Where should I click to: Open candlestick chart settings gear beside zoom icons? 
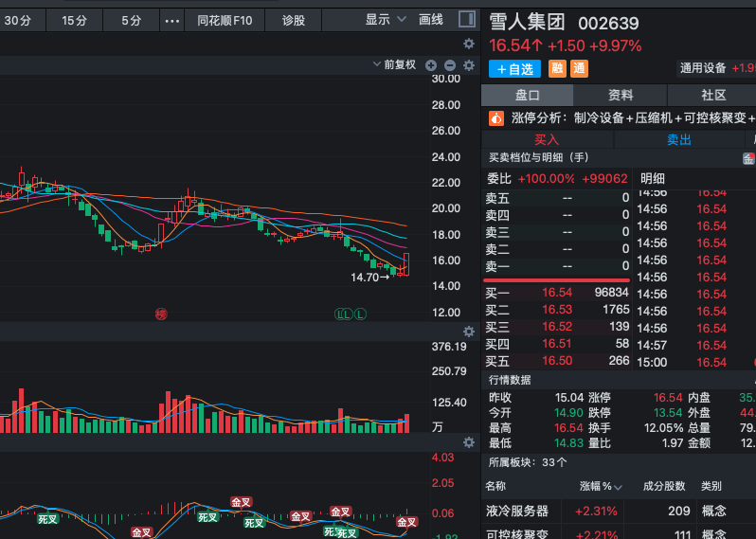pyautogui.click(x=469, y=65)
